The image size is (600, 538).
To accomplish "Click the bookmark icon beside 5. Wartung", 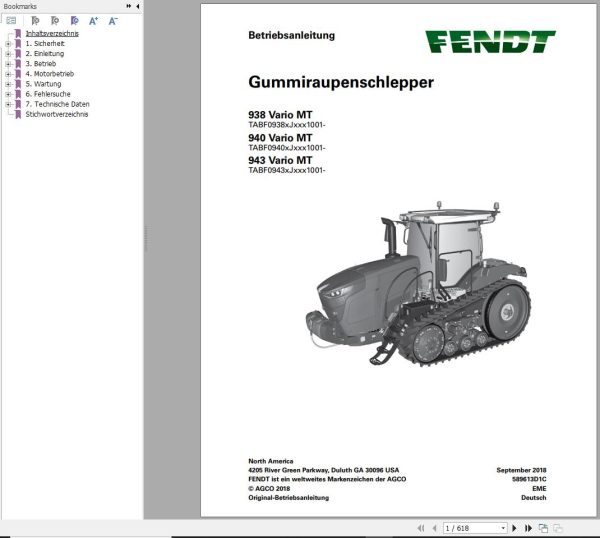I will pos(18,84).
